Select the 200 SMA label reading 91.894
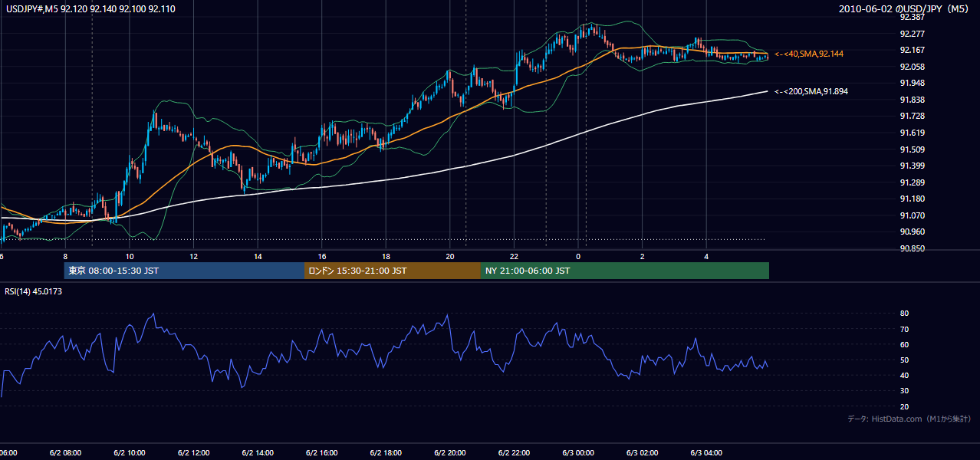Viewport: 980px width, 460px height. pyautogui.click(x=811, y=92)
